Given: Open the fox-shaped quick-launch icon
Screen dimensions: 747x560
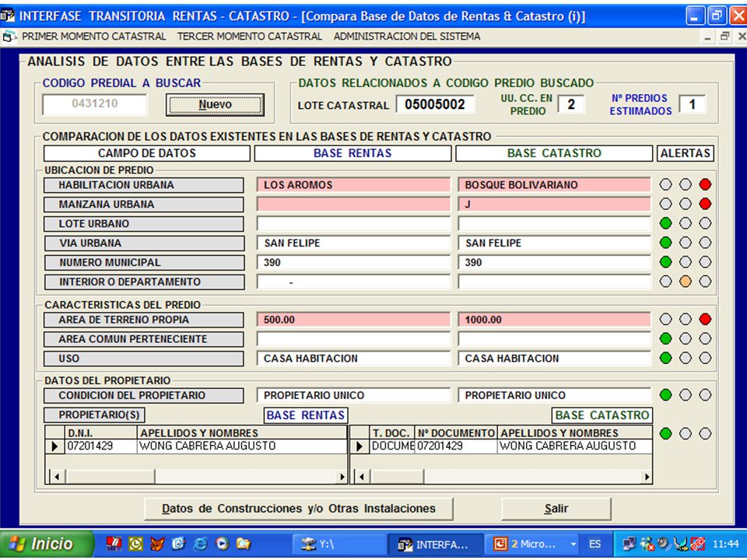Looking at the screenshot, I should tap(157, 544).
